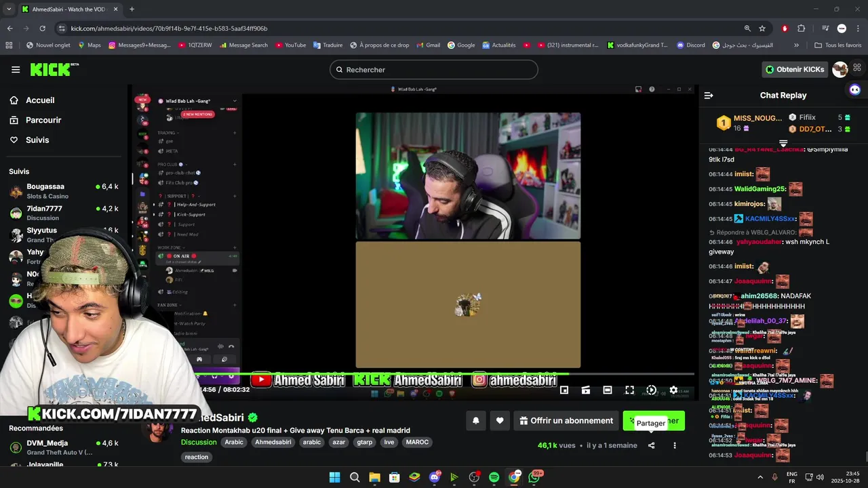Image resolution: width=868 pixels, height=488 pixels.
Task: Select the live tag
Action: click(389, 442)
